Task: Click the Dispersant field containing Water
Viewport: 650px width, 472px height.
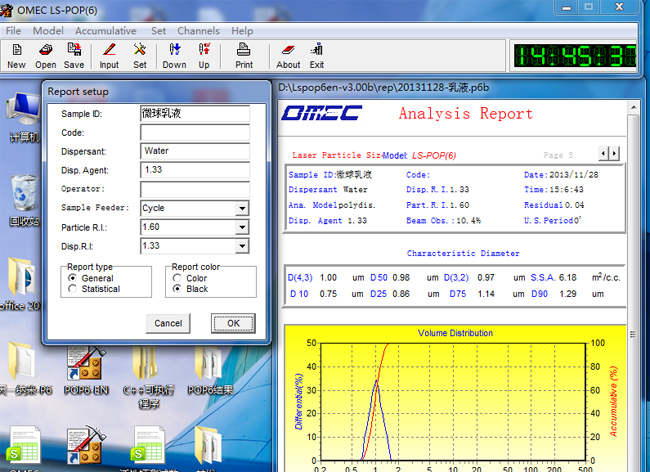Action: 195,151
